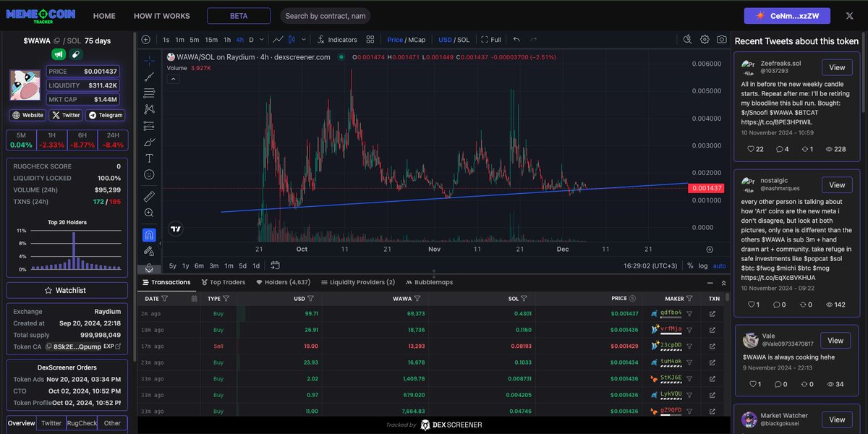Open the token Website link
This screenshot has width=868, height=434.
click(27, 115)
